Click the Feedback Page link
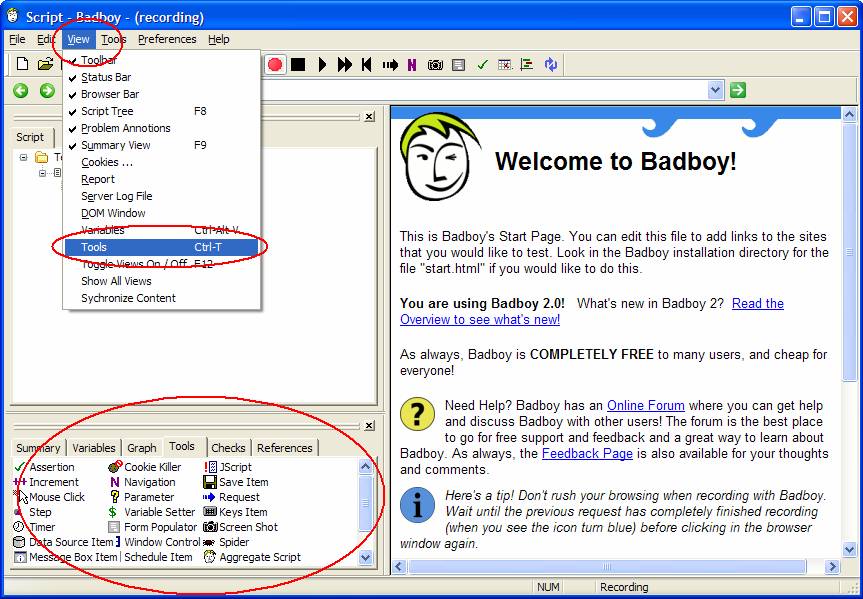The image size is (863, 599). (x=587, y=453)
